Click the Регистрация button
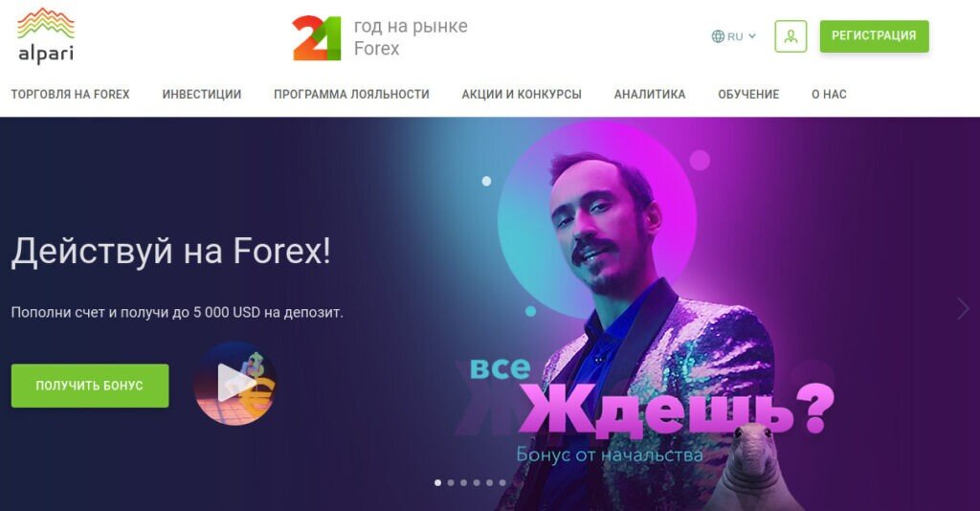The width and height of the screenshot is (980, 511). coord(875,36)
